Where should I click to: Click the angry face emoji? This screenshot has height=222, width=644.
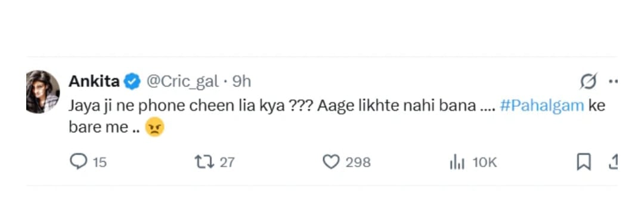click(155, 128)
